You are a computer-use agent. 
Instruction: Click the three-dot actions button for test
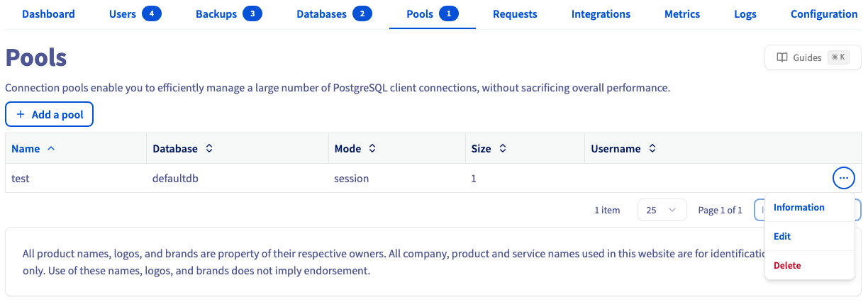coord(843,178)
